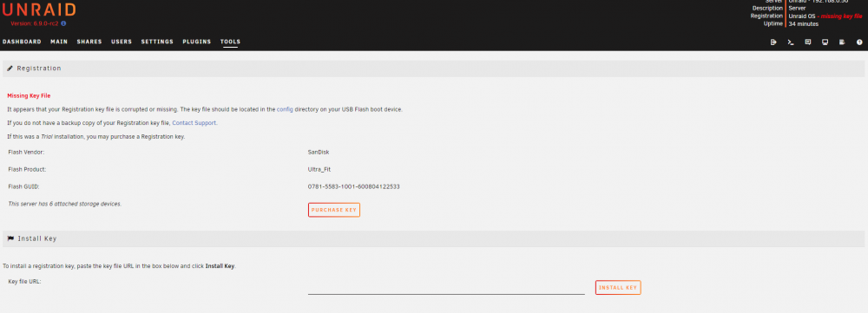Viewport: 868px width, 313px height.
Task: Focus the Key file URL field
Action: tap(446, 288)
